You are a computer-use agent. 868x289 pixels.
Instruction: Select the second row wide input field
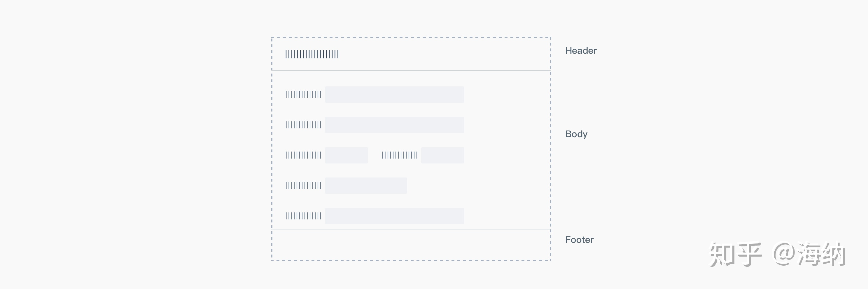pos(395,125)
